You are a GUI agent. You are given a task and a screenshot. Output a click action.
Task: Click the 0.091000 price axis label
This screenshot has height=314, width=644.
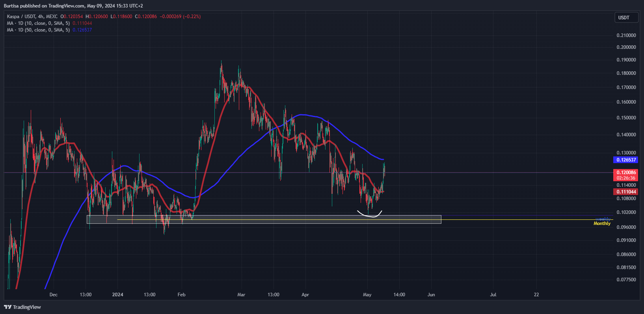pyautogui.click(x=626, y=240)
